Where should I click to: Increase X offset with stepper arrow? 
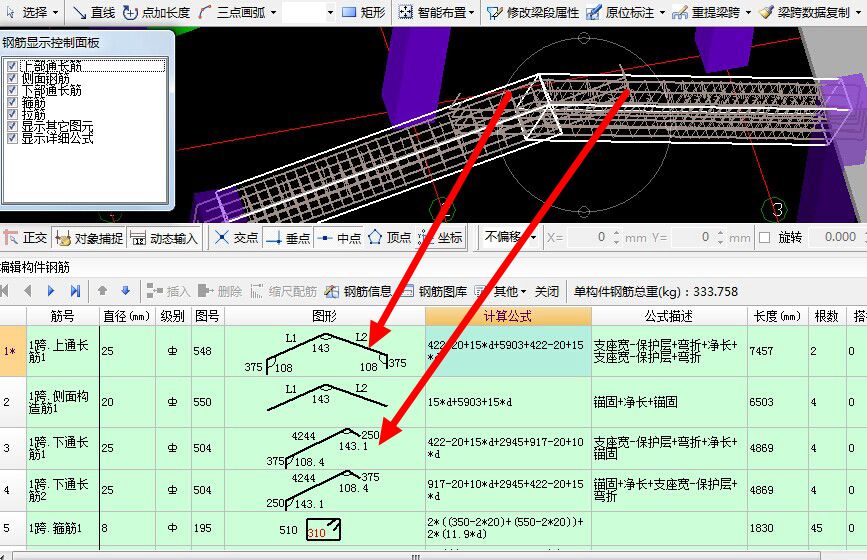(617, 233)
